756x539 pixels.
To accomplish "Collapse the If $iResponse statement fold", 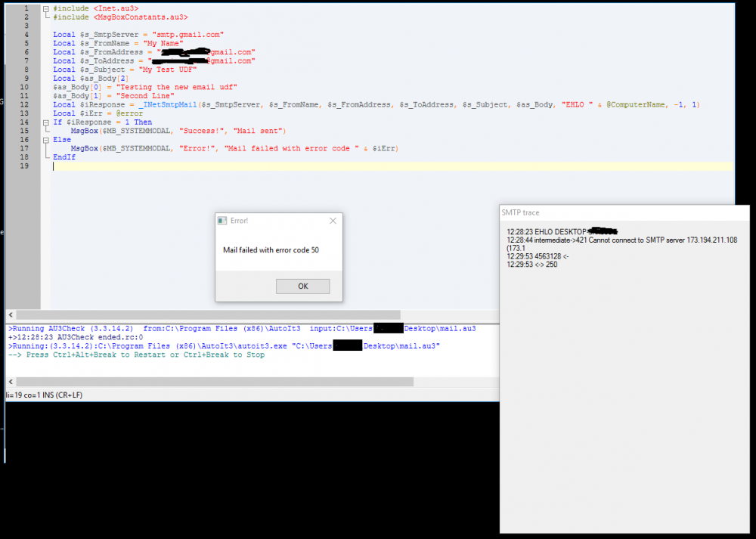I will point(45,121).
